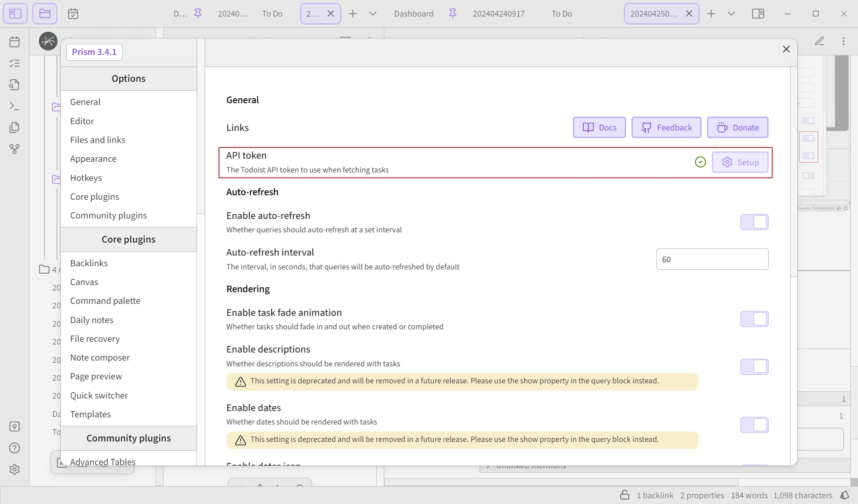Switch to the Dashboard tab
858x504 pixels.
(414, 13)
